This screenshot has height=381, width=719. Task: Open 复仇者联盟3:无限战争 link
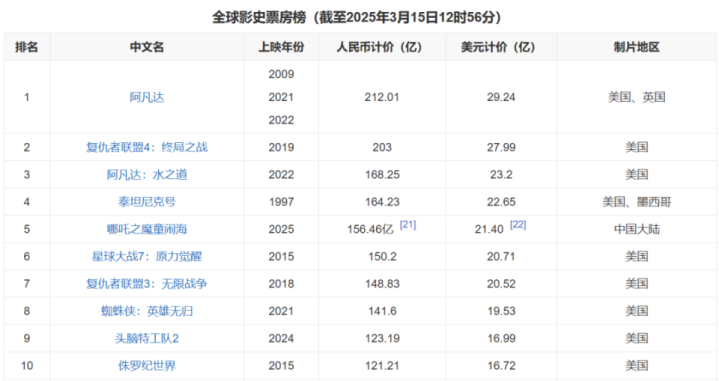[x=147, y=284]
